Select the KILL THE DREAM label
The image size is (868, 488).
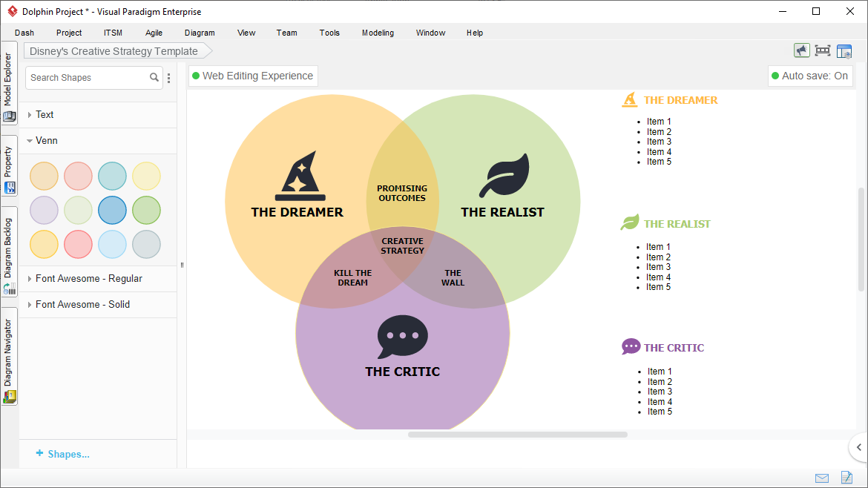pos(352,278)
